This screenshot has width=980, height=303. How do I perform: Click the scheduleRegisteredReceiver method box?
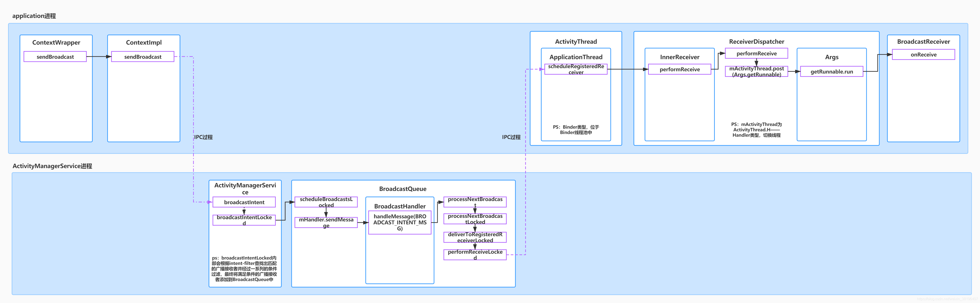[x=576, y=69]
